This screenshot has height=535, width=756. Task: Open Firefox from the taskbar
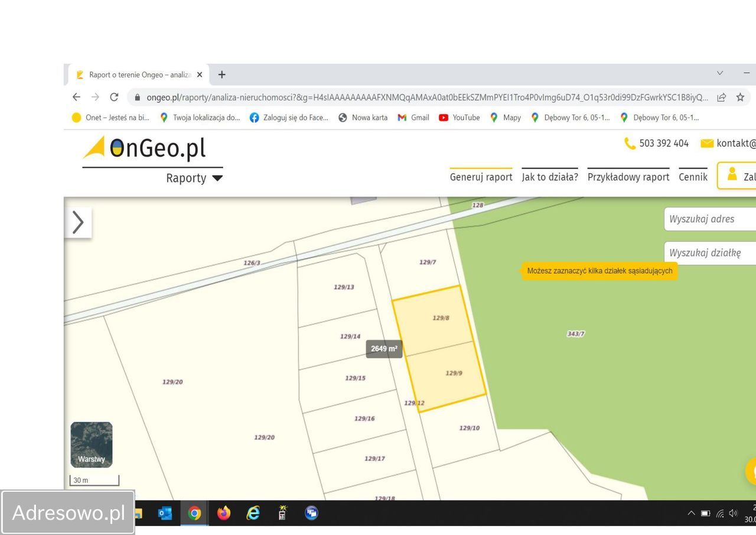point(224,513)
